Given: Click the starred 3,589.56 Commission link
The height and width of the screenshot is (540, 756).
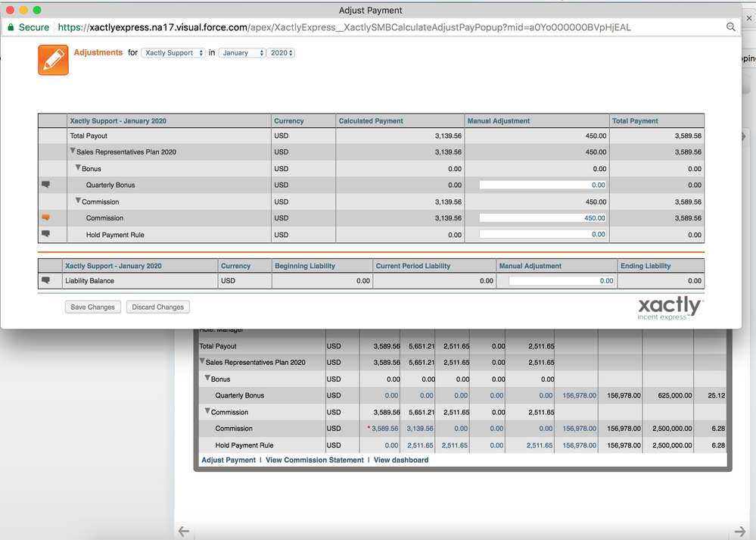Looking at the screenshot, I should [384, 429].
